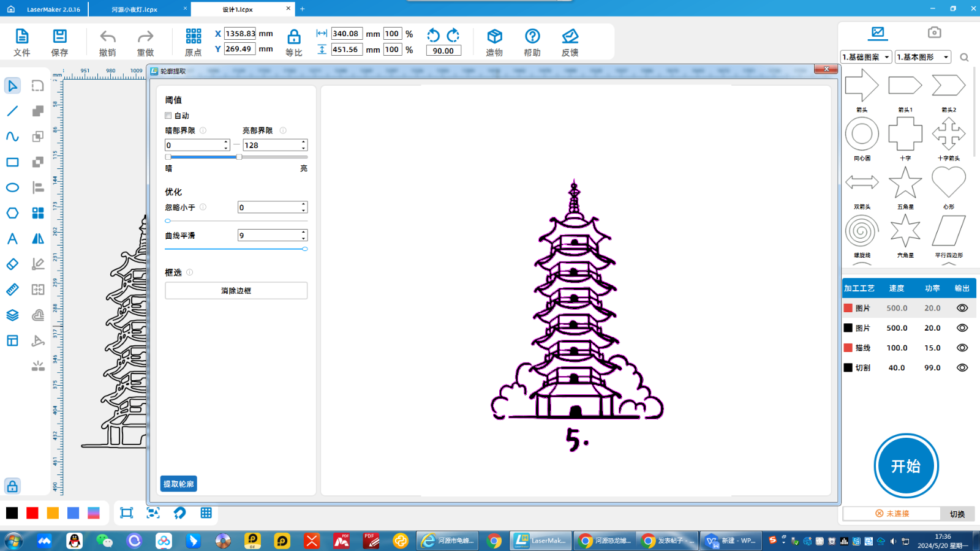
Task: Toggle visibility of the 描线 process row
Action: tap(962, 347)
